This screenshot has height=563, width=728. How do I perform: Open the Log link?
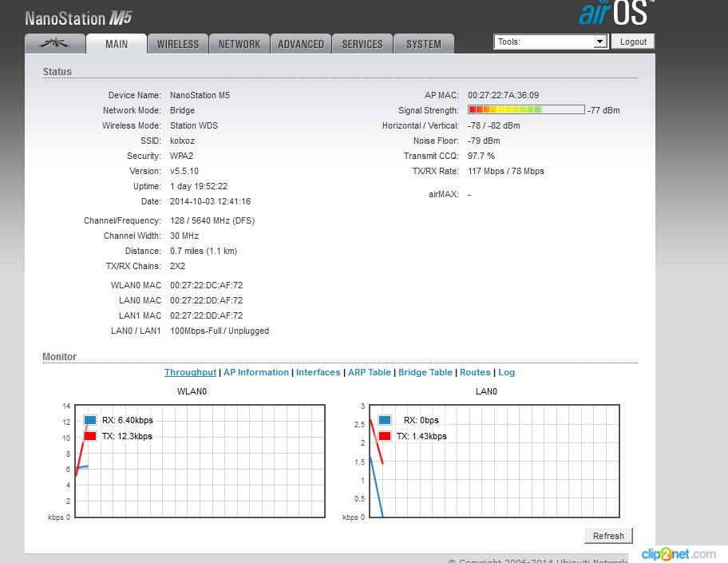point(506,372)
